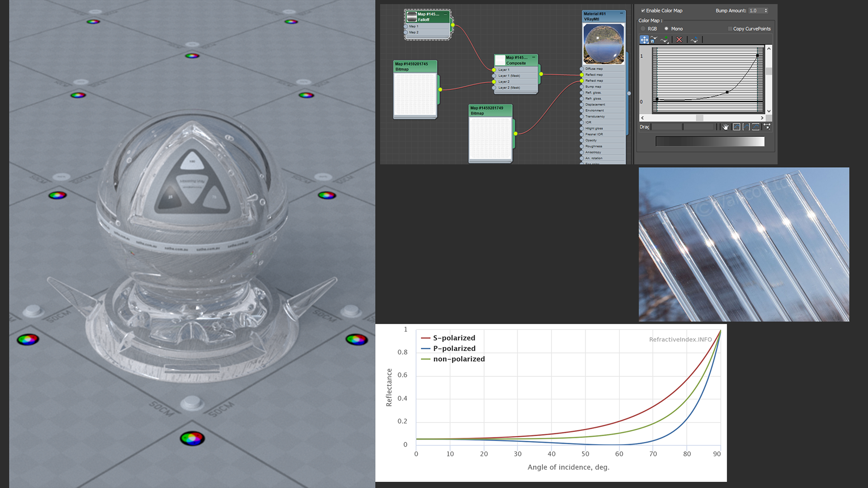Click the Bump Amount value field
The width and height of the screenshot is (868, 488).
pyautogui.click(x=756, y=10)
